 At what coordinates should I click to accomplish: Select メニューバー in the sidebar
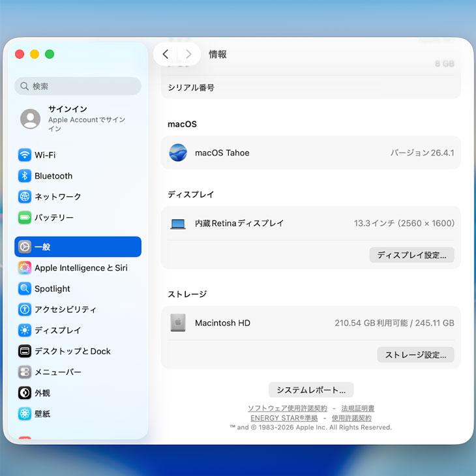coord(78,372)
